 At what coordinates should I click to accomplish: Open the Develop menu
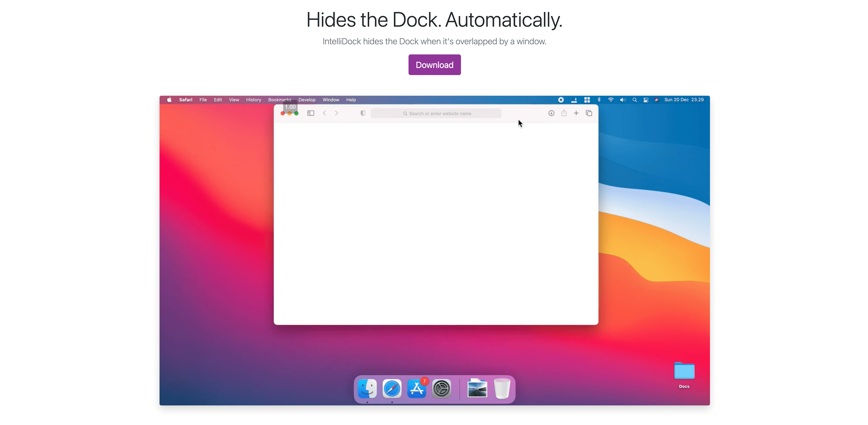coord(307,100)
